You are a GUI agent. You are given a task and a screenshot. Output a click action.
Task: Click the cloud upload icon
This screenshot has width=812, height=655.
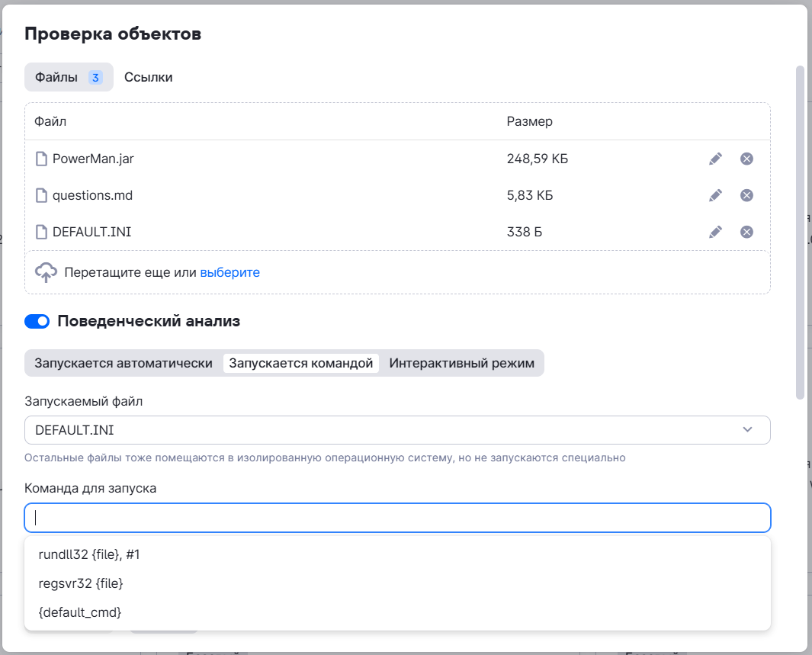pyautogui.click(x=47, y=272)
